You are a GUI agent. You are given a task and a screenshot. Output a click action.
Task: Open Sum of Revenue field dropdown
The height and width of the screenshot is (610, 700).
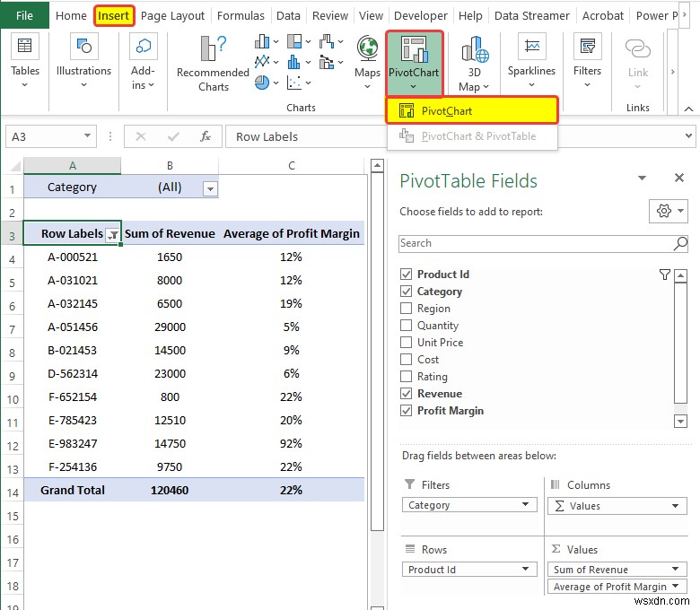(x=676, y=569)
